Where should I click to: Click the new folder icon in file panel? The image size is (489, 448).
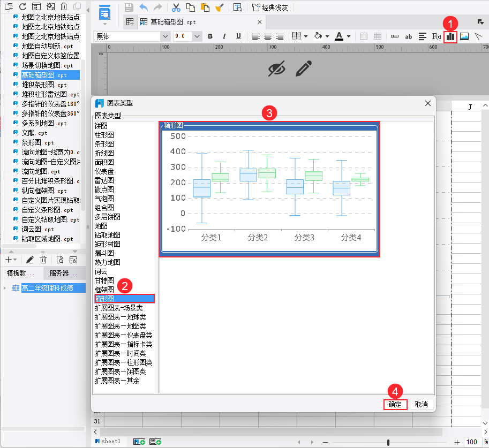pyautogui.click(x=9, y=6)
